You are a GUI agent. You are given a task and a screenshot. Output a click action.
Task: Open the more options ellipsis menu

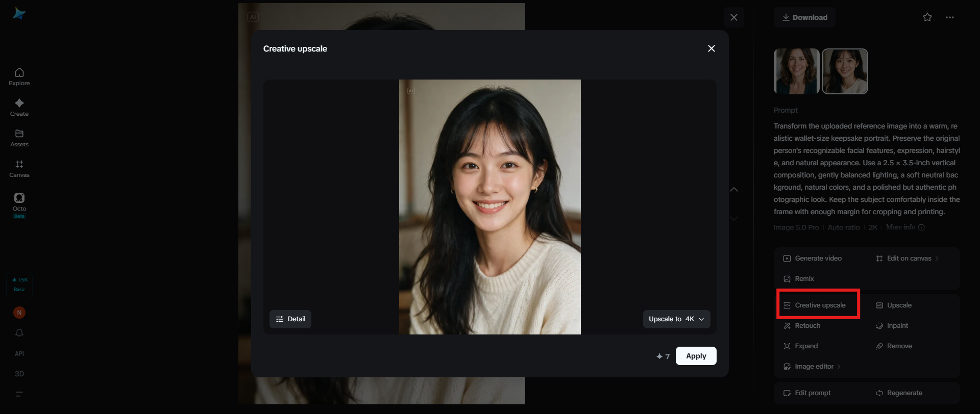950,17
